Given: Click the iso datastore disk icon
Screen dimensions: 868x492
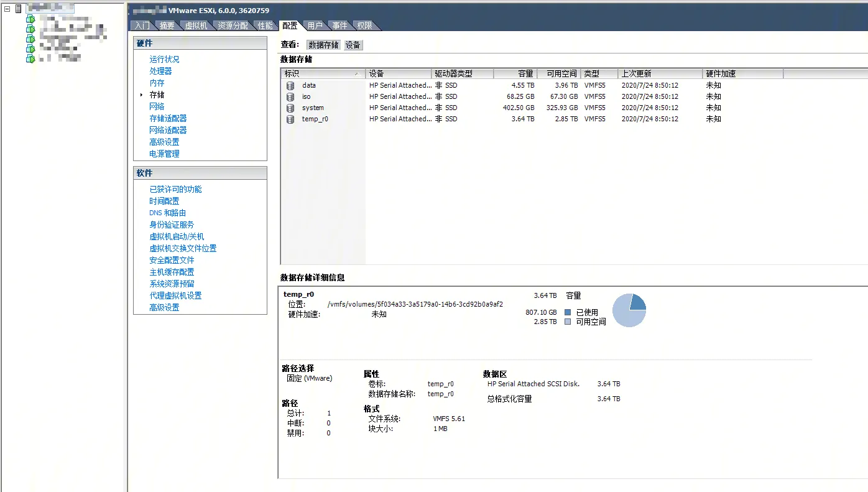Looking at the screenshot, I should (290, 96).
